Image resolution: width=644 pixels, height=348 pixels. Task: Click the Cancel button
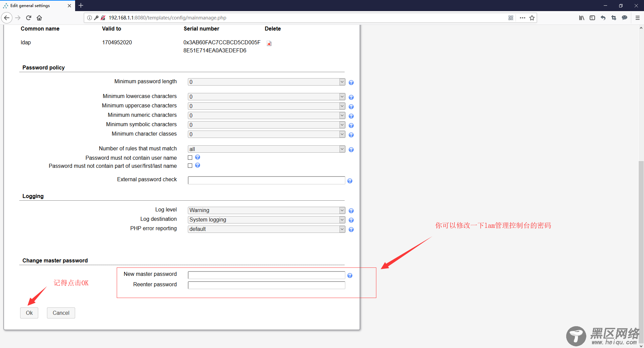point(61,313)
